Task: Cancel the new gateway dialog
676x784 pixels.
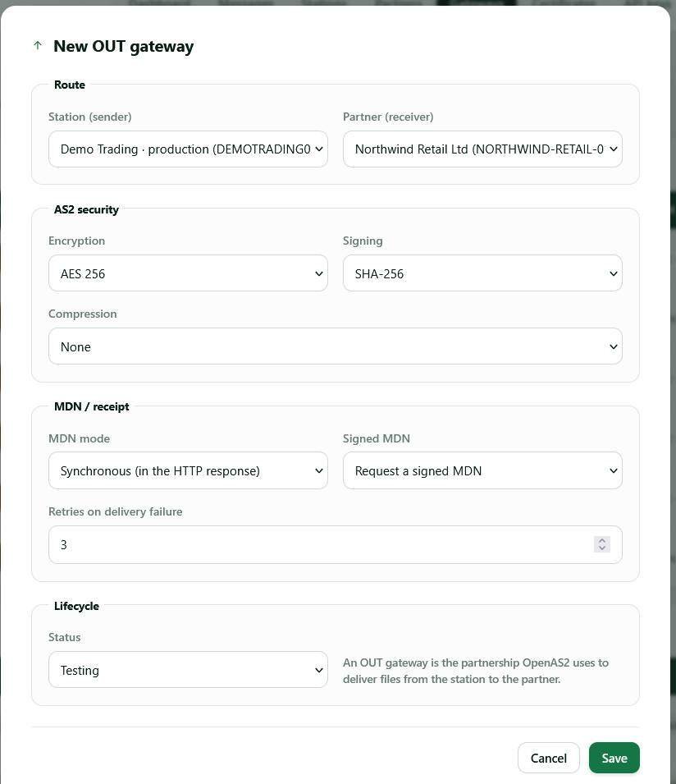Action: click(549, 758)
